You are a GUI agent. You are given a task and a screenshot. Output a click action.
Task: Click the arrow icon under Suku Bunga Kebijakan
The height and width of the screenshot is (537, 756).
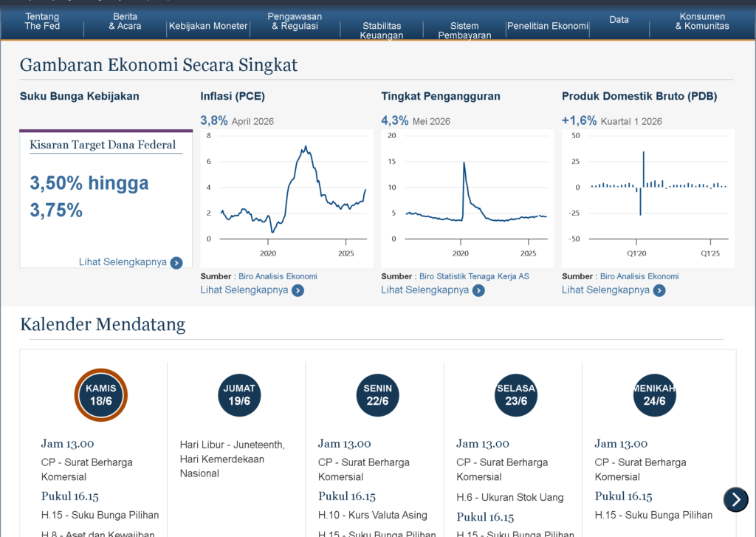click(x=176, y=262)
